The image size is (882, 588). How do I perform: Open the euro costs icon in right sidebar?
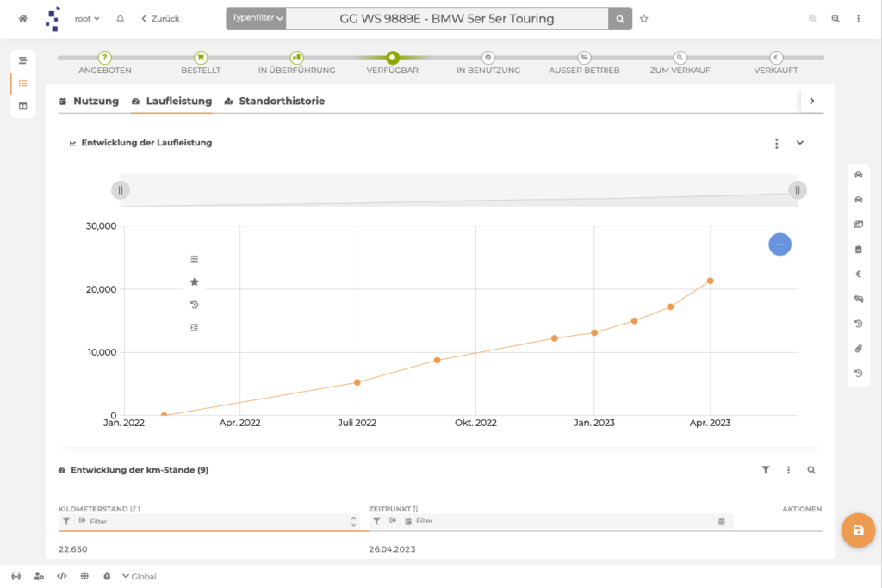(x=859, y=275)
